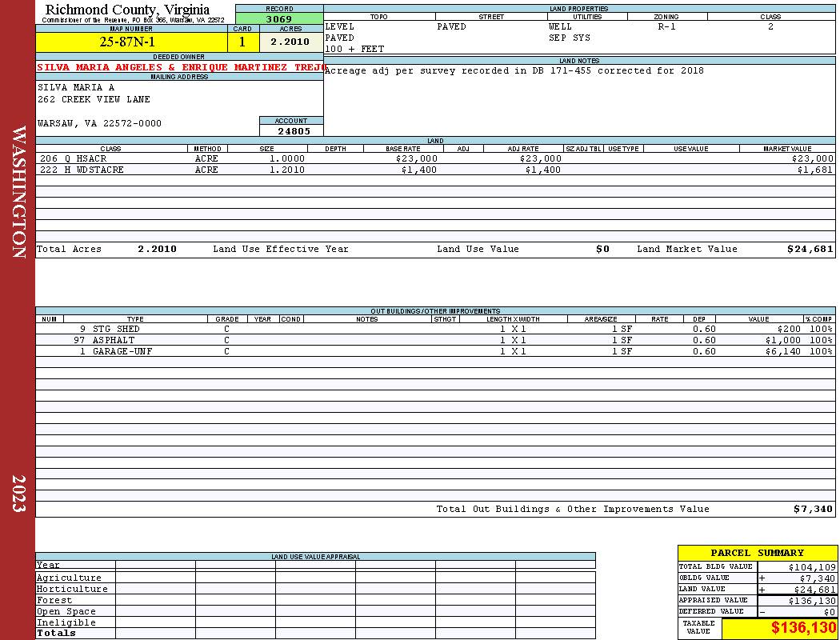Click the 2023 year sidebar label

[x=18, y=494]
